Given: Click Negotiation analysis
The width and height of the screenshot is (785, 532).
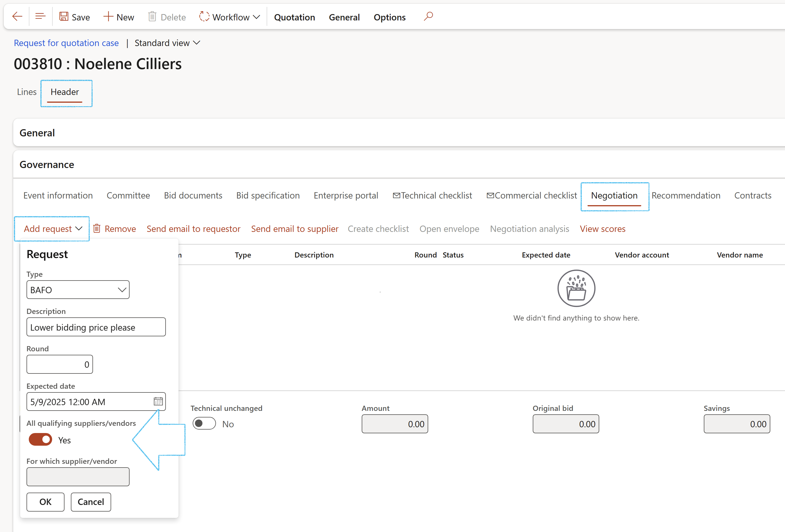Looking at the screenshot, I should point(529,229).
